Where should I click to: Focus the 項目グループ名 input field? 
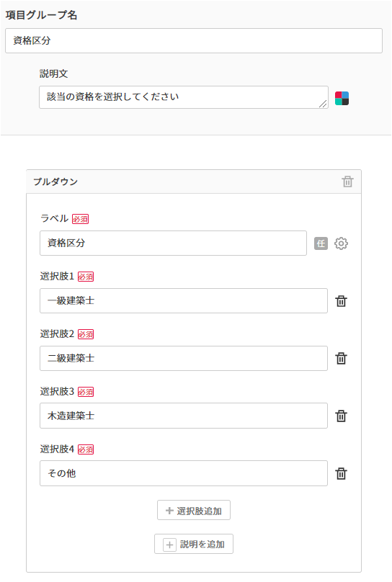pos(194,40)
